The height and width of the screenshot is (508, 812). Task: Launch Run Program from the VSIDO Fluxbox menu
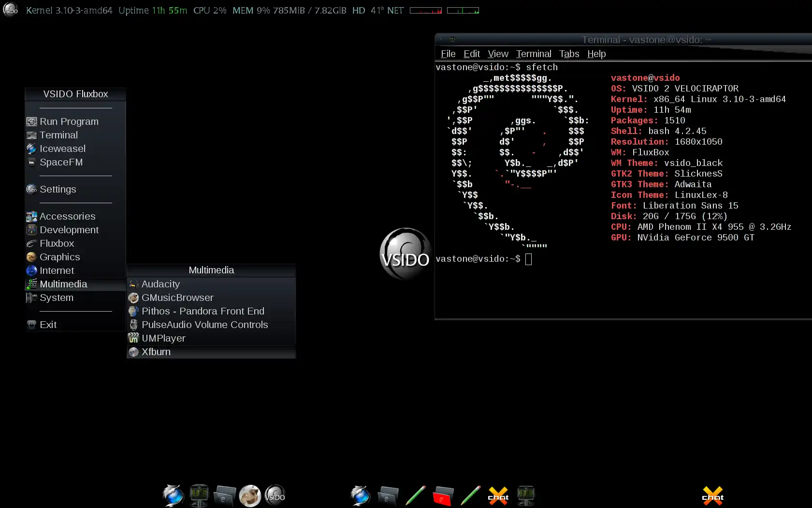[75, 121]
